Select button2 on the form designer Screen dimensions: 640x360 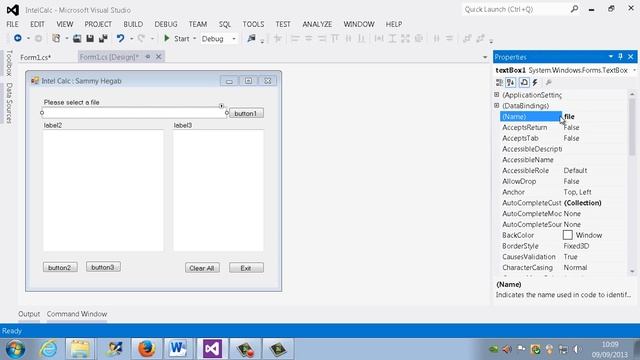[x=60, y=267]
